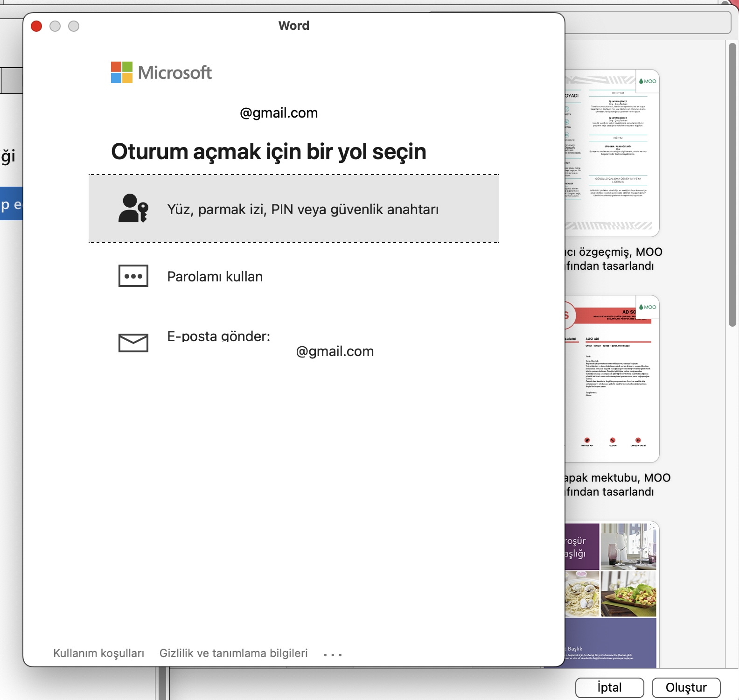Screen dimensions: 739x700
Task: Click the face and key sign-in icon
Action: coord(133,208)
